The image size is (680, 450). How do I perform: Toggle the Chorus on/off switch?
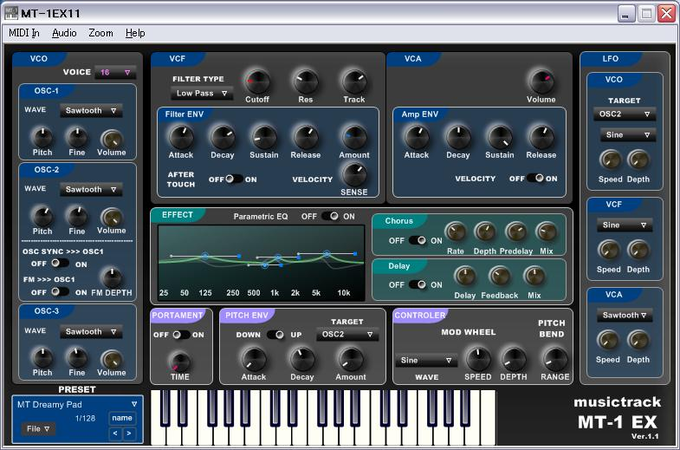417,240
